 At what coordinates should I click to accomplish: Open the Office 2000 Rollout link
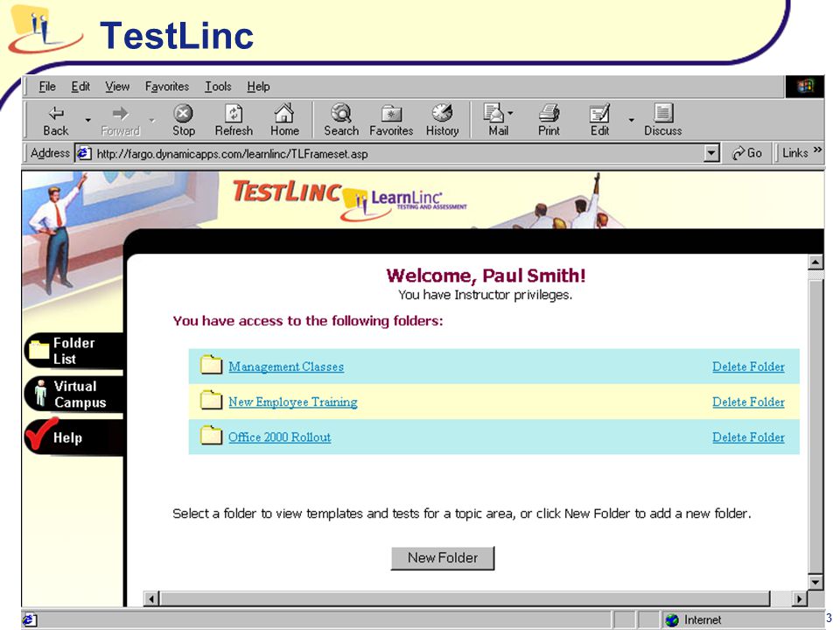279,437
